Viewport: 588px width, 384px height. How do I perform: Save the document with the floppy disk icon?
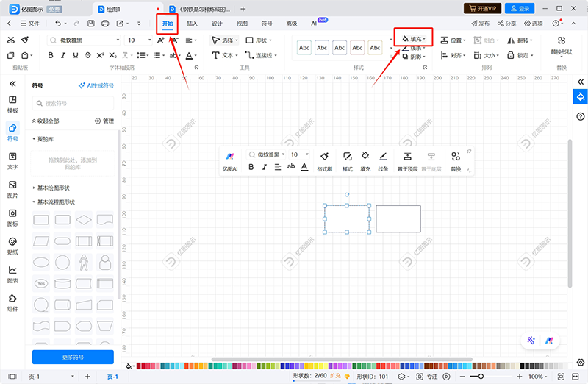pyautogui.click(x=90, y=24)
